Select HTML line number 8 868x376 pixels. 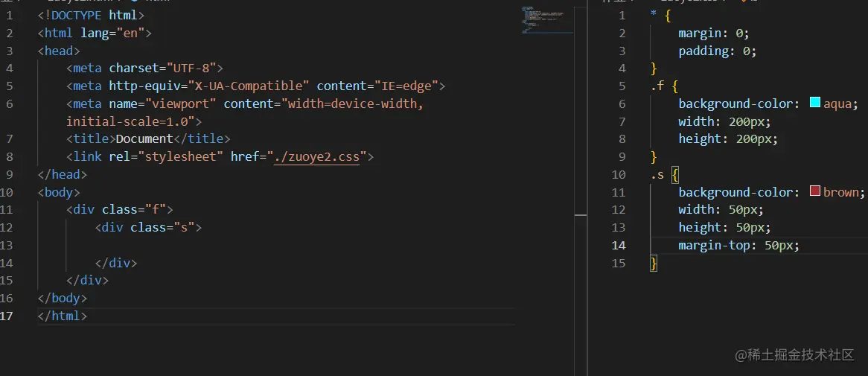10,156
